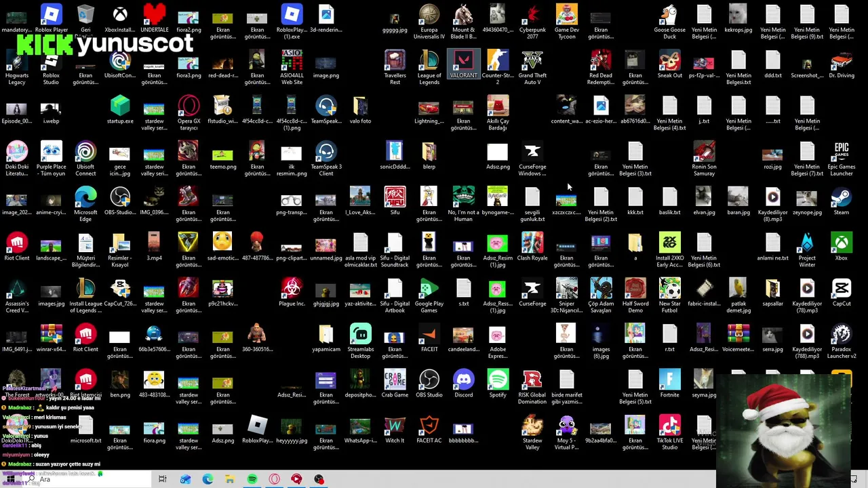Open the Opera GX tarayıcı shortcut

coord(189,113)
